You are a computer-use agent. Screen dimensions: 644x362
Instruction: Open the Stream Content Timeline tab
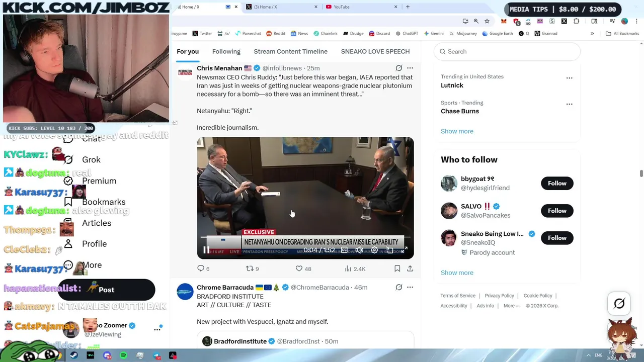pos(291,51)
